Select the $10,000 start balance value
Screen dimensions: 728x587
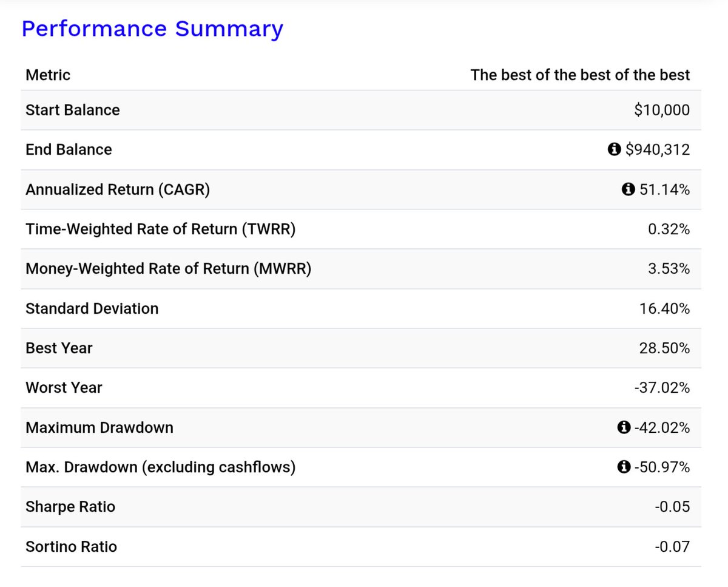[x=662, y=110]
